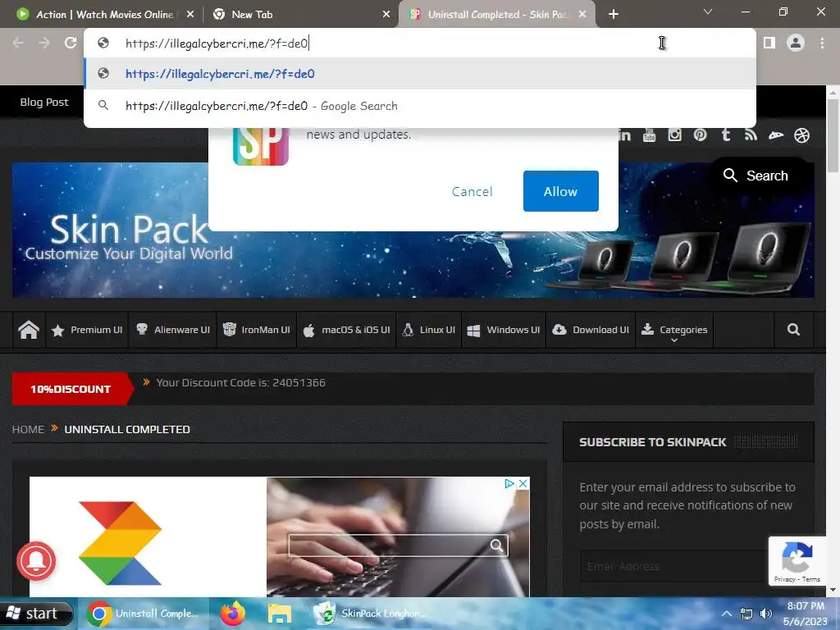Image resolution: width=840 pixels, height=630 pixels.
Task: Open the macOS & iOS UI menu item
Action: click(347, 330)
